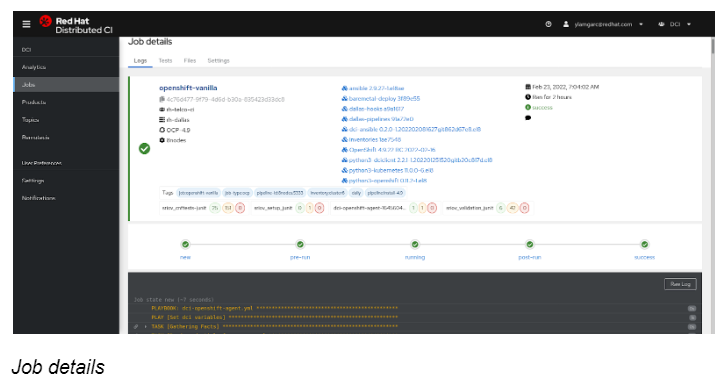Image resolution: width=718 pixels, height=385 pixels.
Task: Click the new job state label
Action: coord(185,257)
